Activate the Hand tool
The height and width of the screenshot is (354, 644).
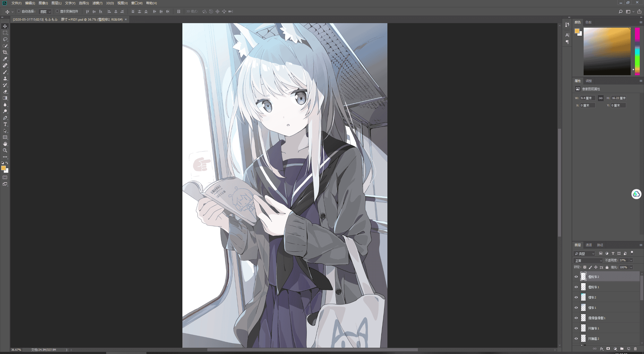tap(5, 144)
